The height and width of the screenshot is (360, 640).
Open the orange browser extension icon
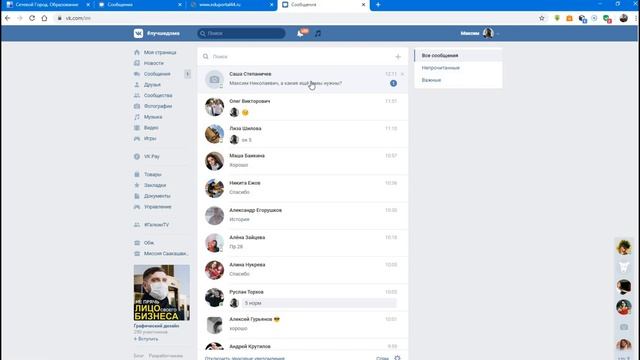(569, 18)
